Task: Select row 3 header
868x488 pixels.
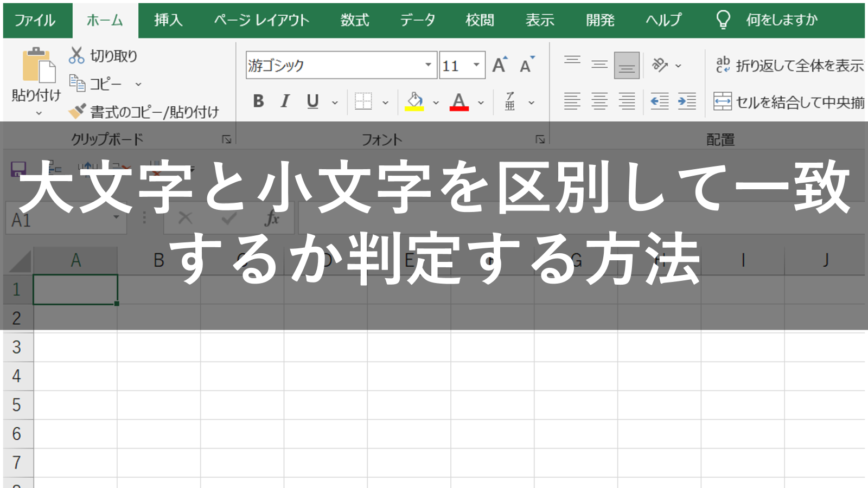Action: coord(17,347)
